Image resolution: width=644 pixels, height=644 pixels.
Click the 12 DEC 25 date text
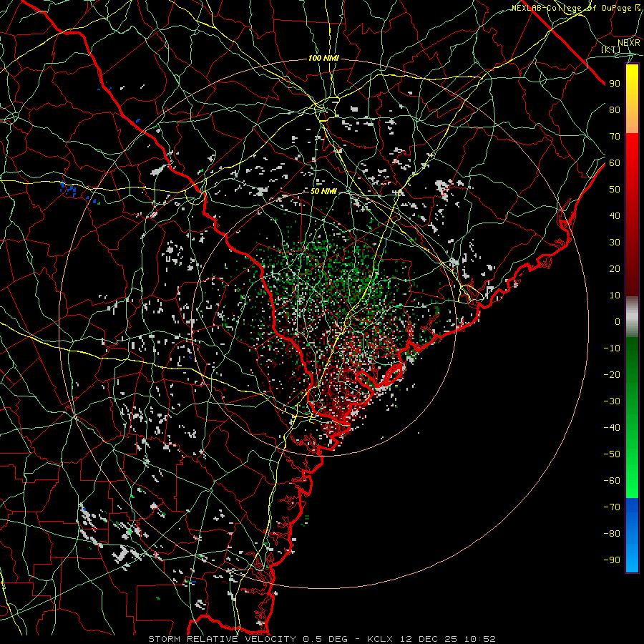pyautogui.click(x=428, y=639)
